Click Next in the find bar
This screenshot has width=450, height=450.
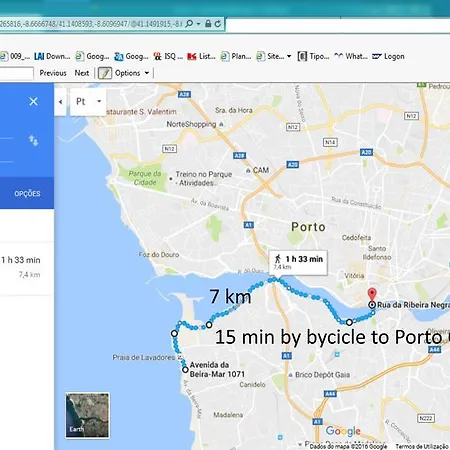tap(82, 73)
